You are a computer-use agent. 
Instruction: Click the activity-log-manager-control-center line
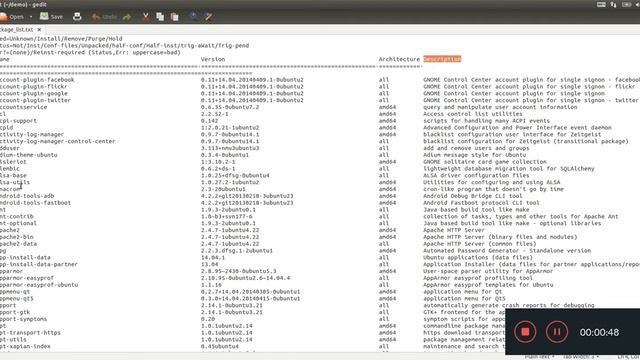58,141
